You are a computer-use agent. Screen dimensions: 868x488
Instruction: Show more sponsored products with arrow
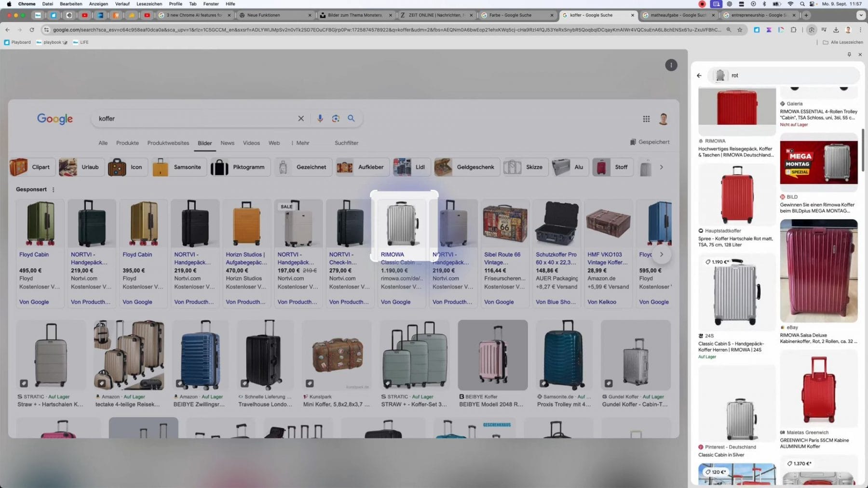pos(662,254)
